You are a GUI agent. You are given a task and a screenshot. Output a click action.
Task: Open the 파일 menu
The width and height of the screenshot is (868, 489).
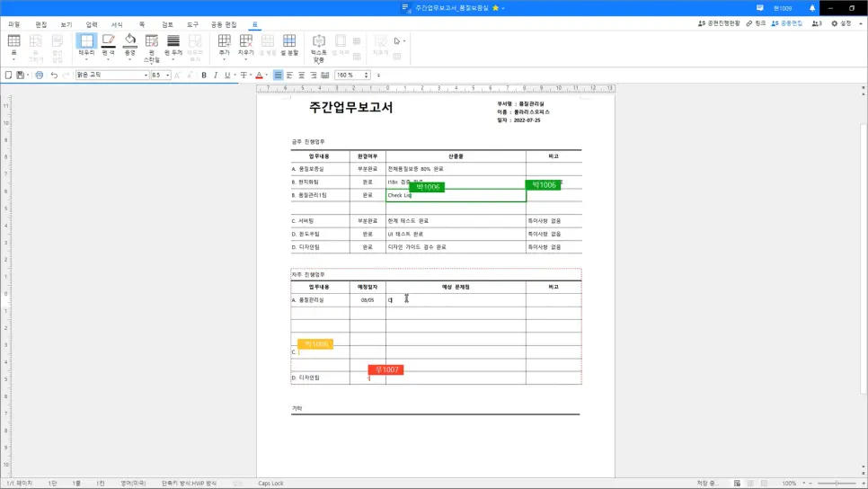(x=13, y=24)
